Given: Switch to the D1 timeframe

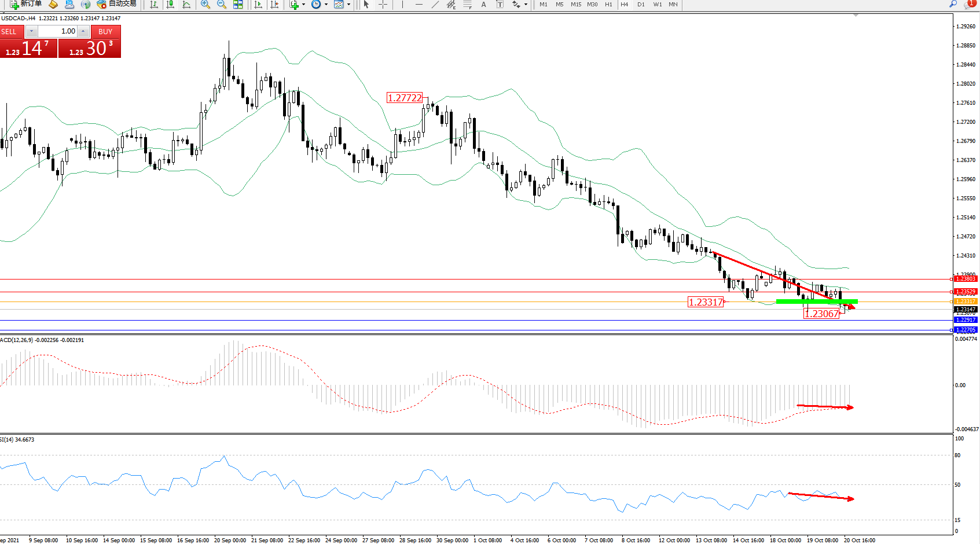Looking at the screenshot, I should [641, 4].
